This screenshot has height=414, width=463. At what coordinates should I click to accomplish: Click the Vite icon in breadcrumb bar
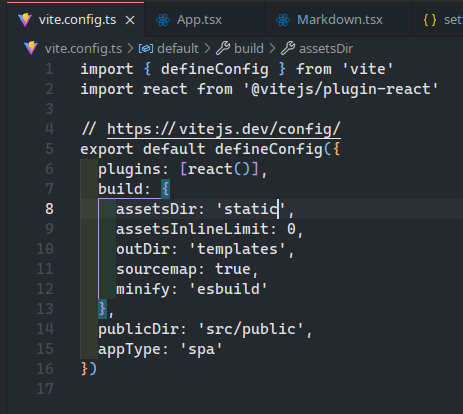tap(31, 49)
